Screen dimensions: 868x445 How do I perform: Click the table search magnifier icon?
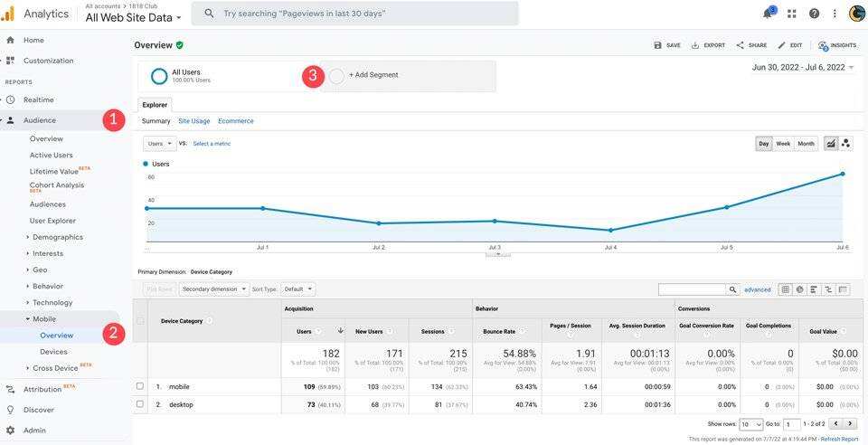coord(732,289)
